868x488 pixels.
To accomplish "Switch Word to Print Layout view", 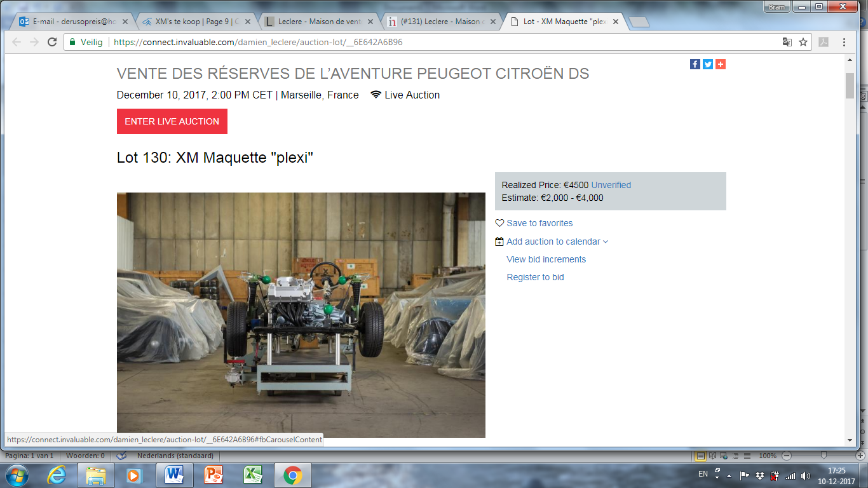I will click(x=700, y=456).
